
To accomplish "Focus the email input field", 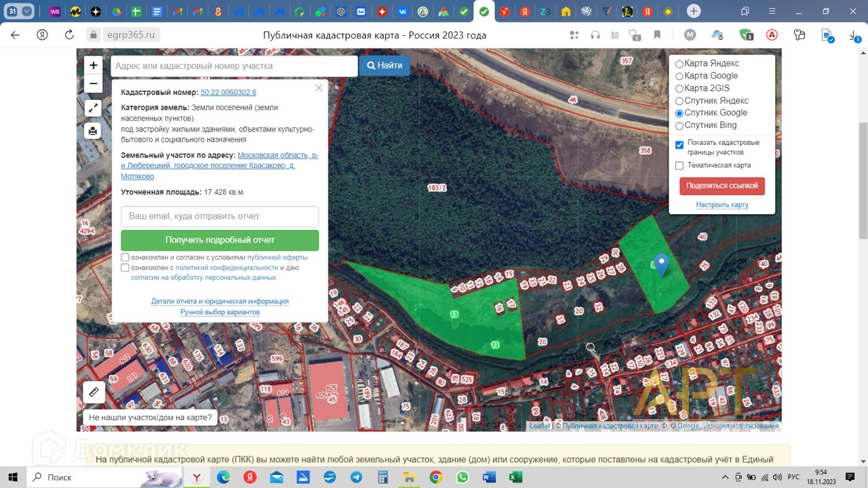I will tap(220, 216).
